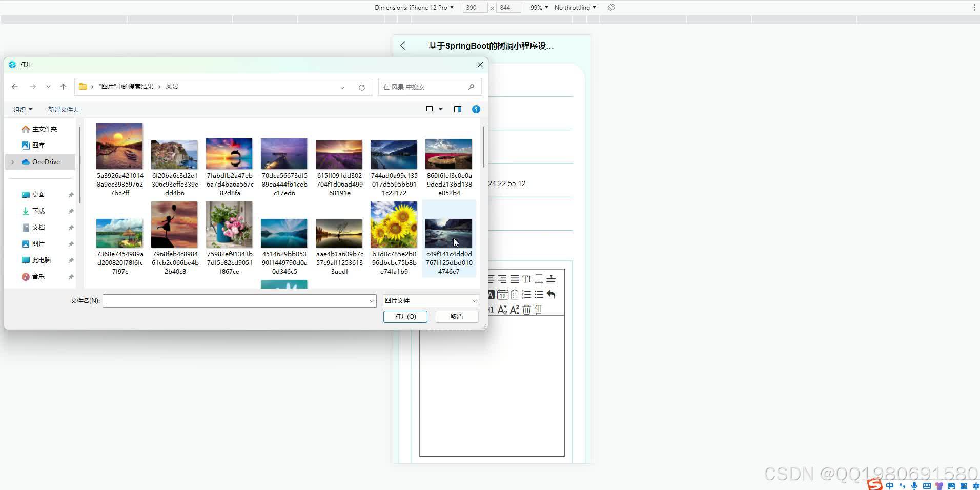980x490 pixels.
Task: Open the 99% zoom dropdown
Action: pyautogui.click(x=539, y=7)
